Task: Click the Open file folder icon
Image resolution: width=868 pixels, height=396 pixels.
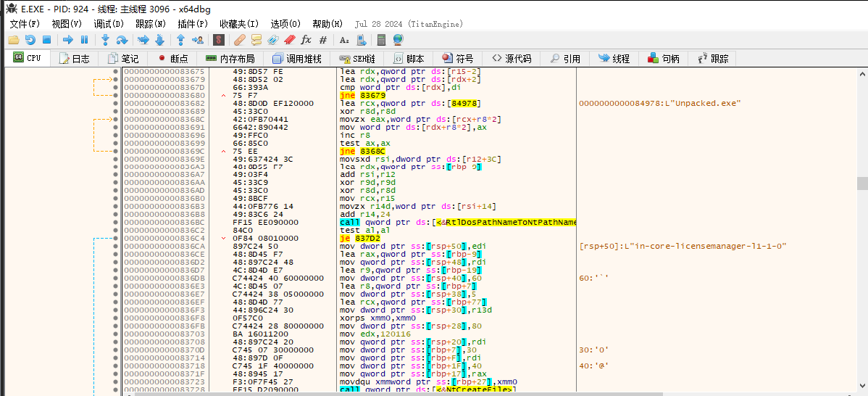Action: (14, 40)
